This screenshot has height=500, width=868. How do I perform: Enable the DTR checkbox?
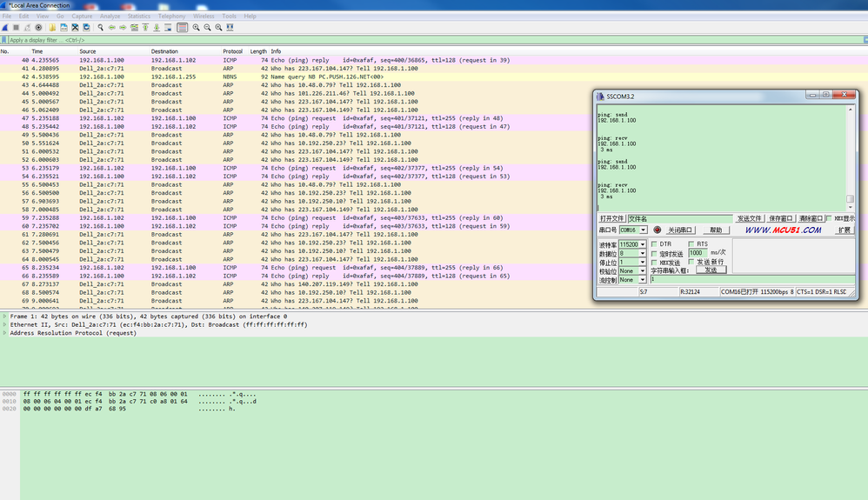pyautogui.click(x=654, y=244)
